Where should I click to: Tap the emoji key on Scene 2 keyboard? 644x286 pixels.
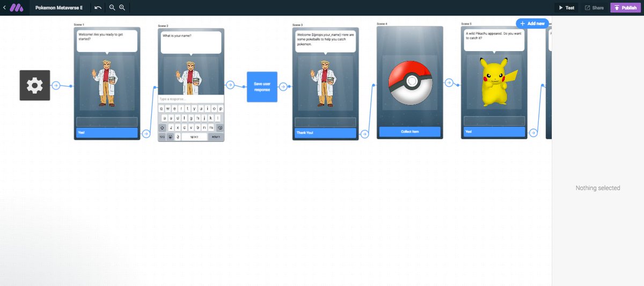click(170, 137)
